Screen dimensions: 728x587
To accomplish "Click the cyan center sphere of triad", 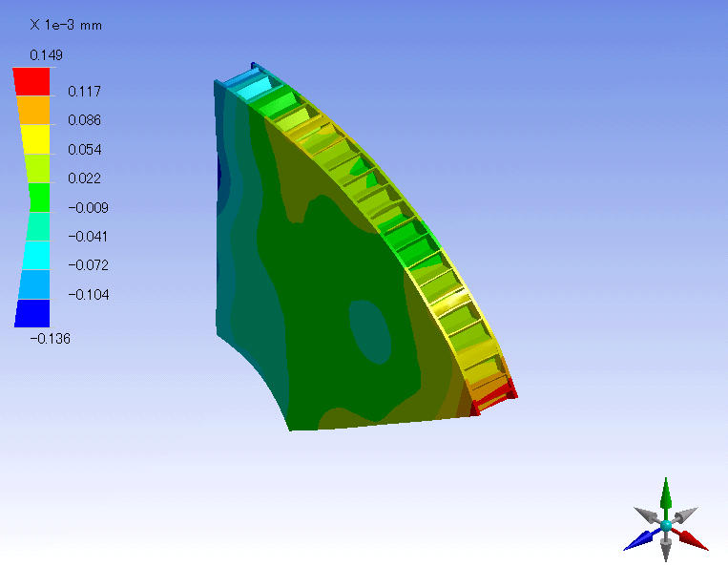I will pyautogui.click(x=666, y=525).
